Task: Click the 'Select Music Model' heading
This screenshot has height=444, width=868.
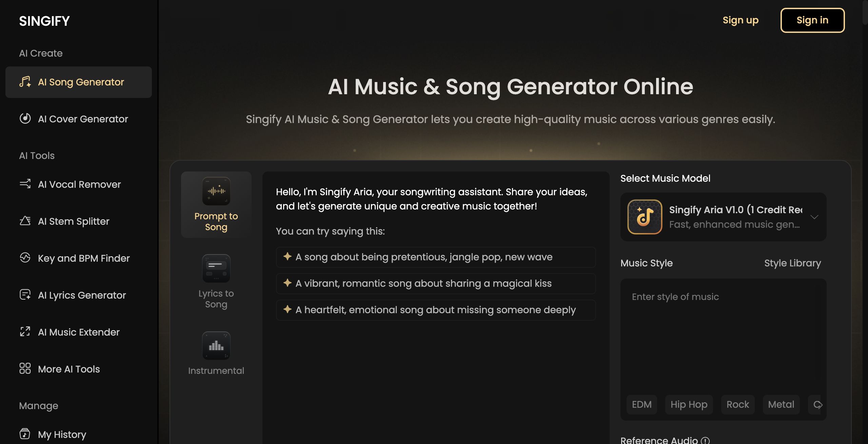Action: pyautogui.click(x=665, y=178)
